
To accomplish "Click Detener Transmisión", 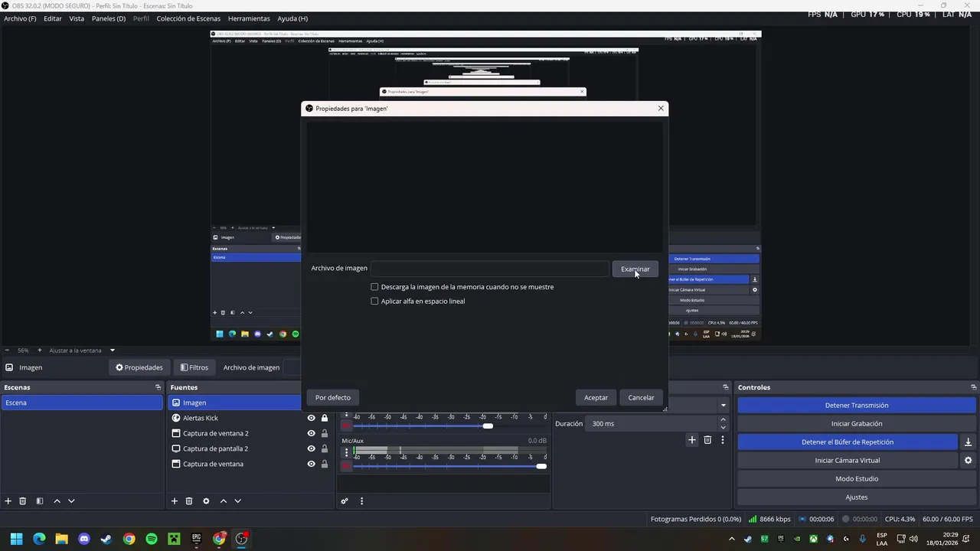I will click(857, 406).
